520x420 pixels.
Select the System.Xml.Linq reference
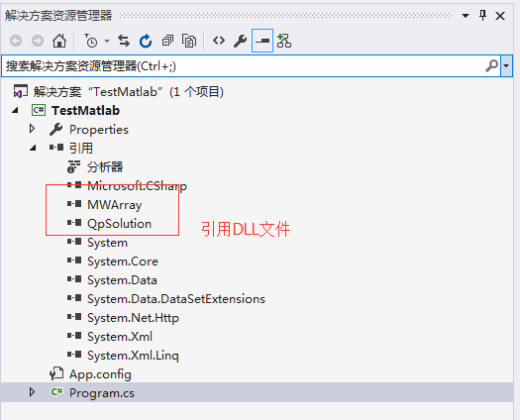pos(133,356)
